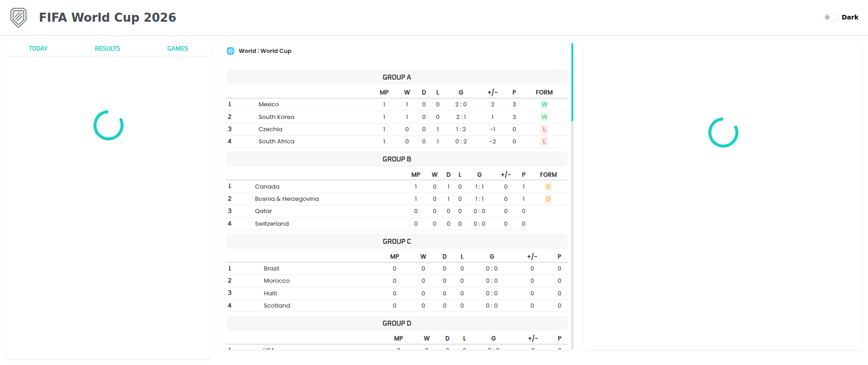Click the GROUP B header

pos(397,159)
